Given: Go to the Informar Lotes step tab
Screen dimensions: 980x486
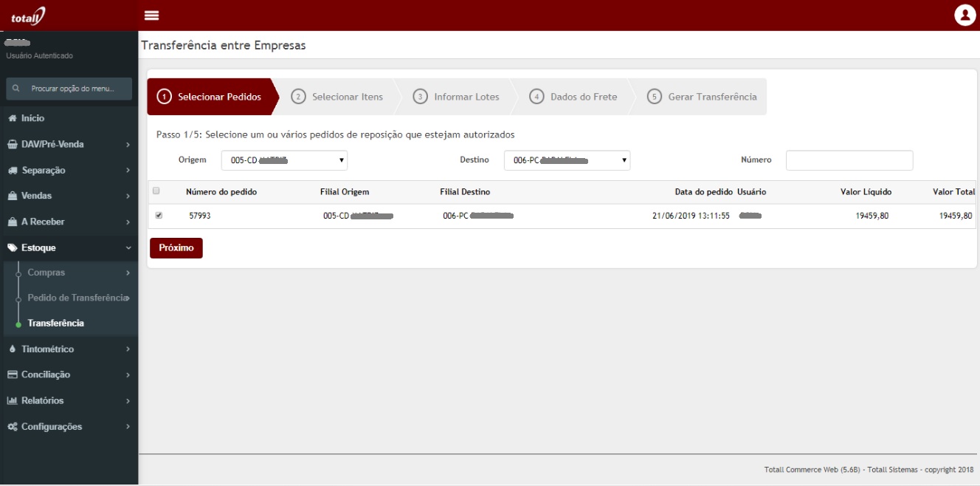Looking at the screenshot, I should point(458,97).
